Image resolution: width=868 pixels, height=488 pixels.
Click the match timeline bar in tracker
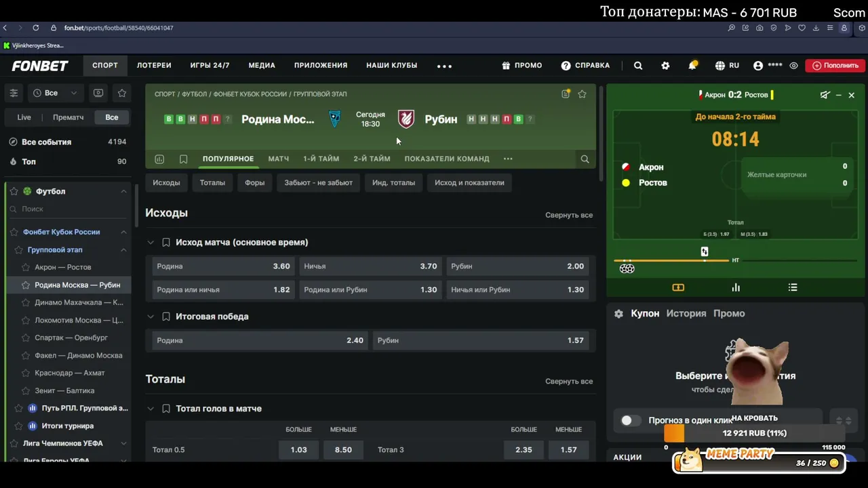(x=735, y=260)
